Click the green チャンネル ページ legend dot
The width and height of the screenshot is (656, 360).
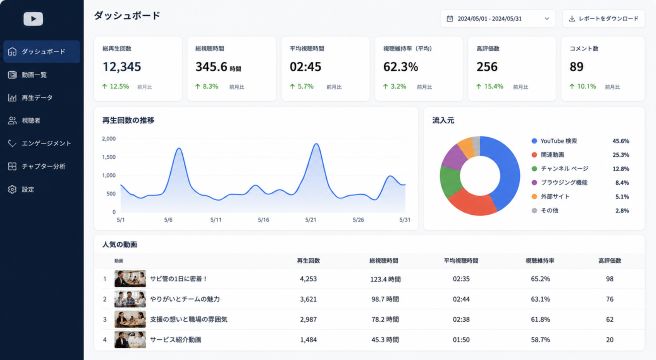point(534,169)
